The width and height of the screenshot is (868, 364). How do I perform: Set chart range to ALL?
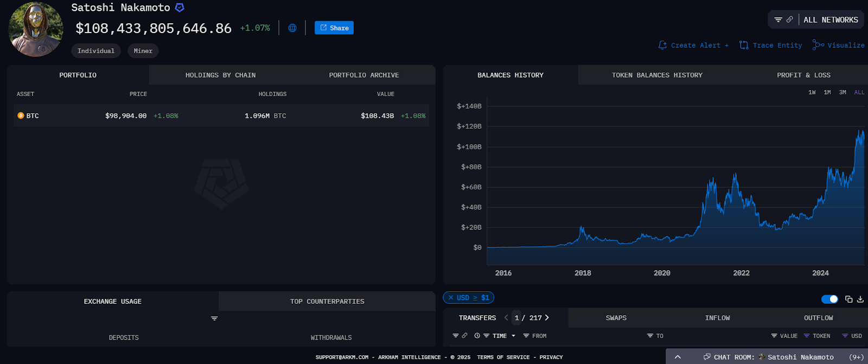(x=859, y=92)
